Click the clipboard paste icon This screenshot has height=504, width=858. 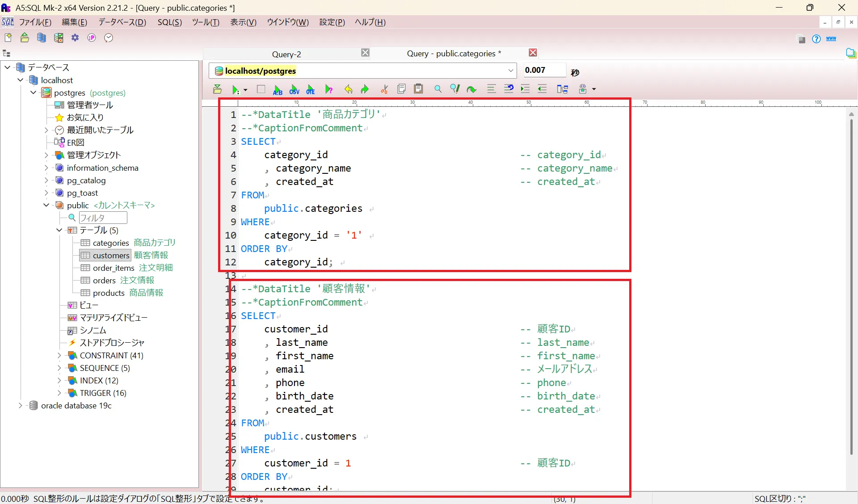[x=418, y=89]
